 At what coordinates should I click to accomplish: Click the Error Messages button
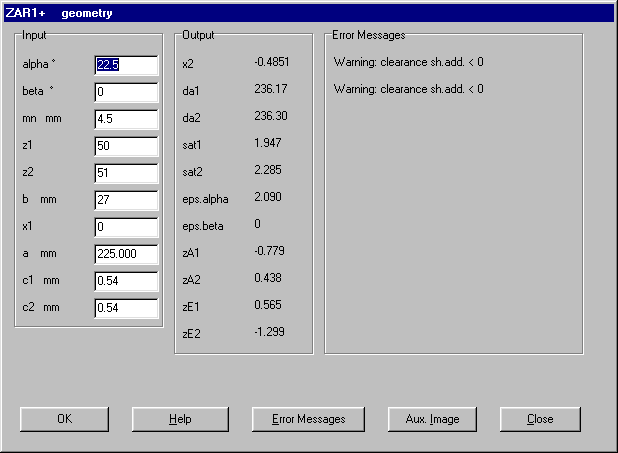[x=308, y=419]
